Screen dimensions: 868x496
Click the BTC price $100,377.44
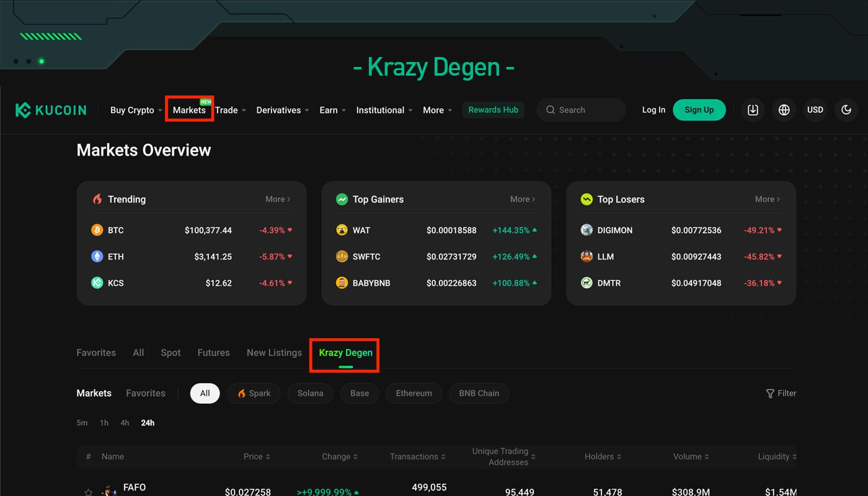tap(208, 230)
